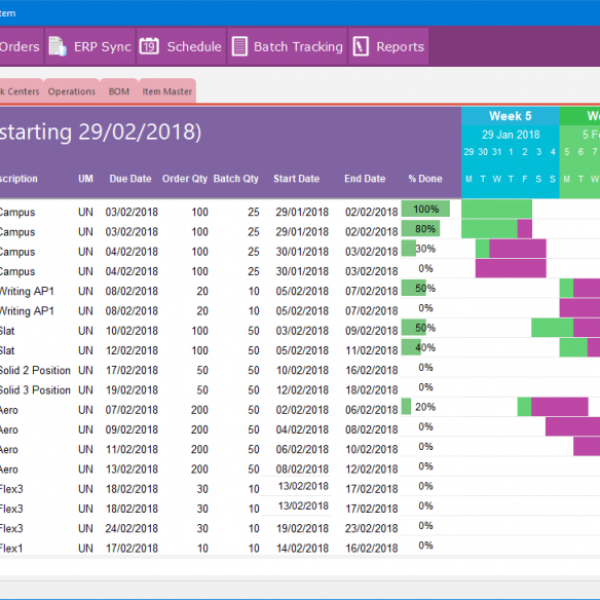
Task: Switch to the Operations tab
Action: pyautogui.click(x=71, y=92)
